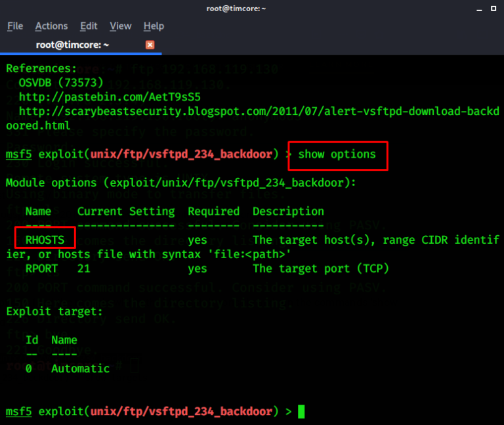Click the RPORT value 21
The image size is (504, 425).
click(83, 268)
